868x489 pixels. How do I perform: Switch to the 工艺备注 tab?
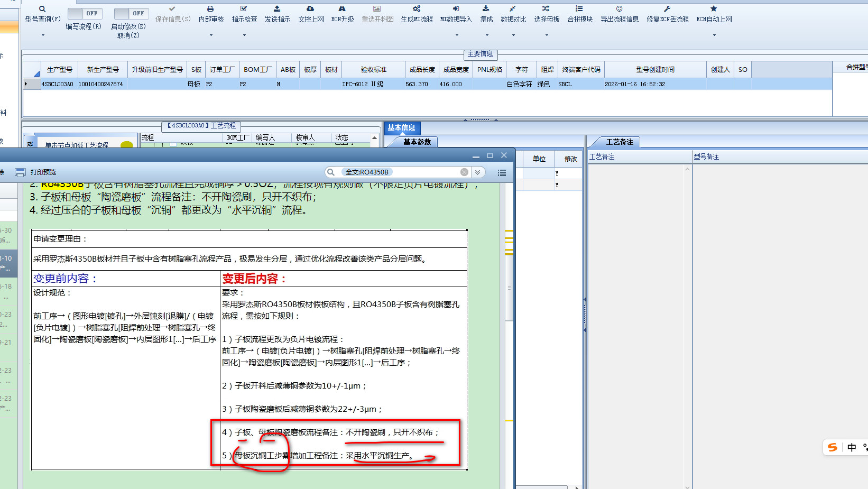pos(620,142)
